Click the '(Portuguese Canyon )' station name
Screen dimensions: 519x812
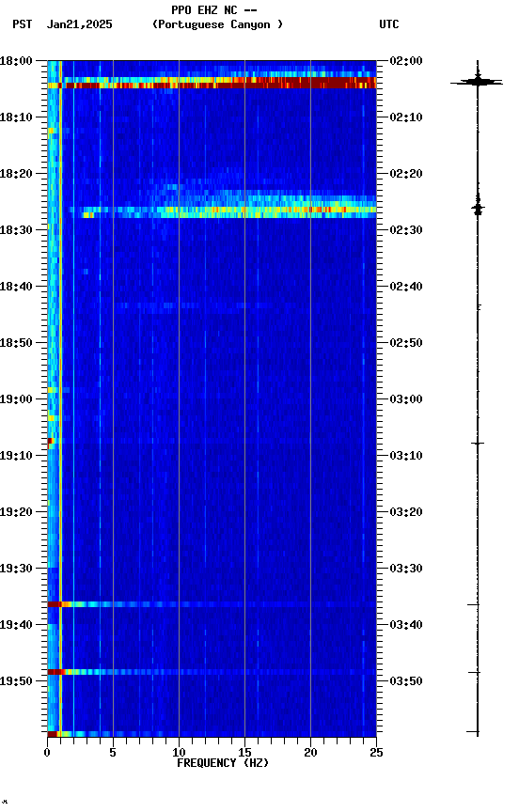click(x=217, y=24)
